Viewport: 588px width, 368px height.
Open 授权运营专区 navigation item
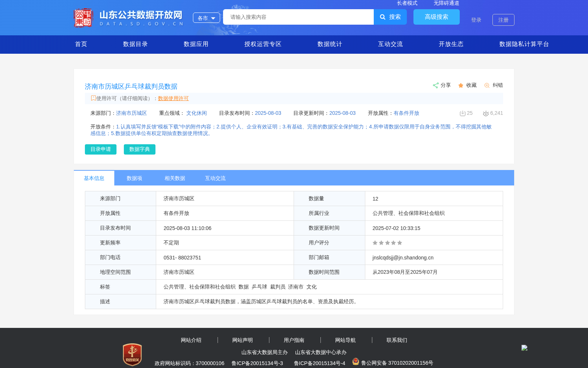click(x=263, y=44)
